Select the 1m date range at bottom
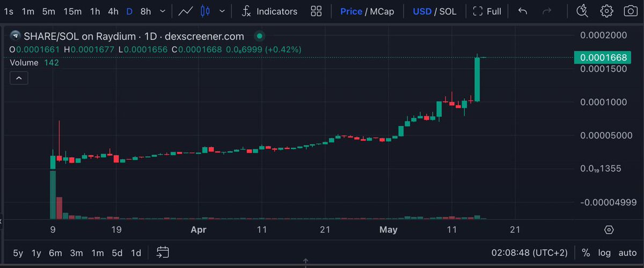The width and height of the screenshot is (644, 268). 97,252
